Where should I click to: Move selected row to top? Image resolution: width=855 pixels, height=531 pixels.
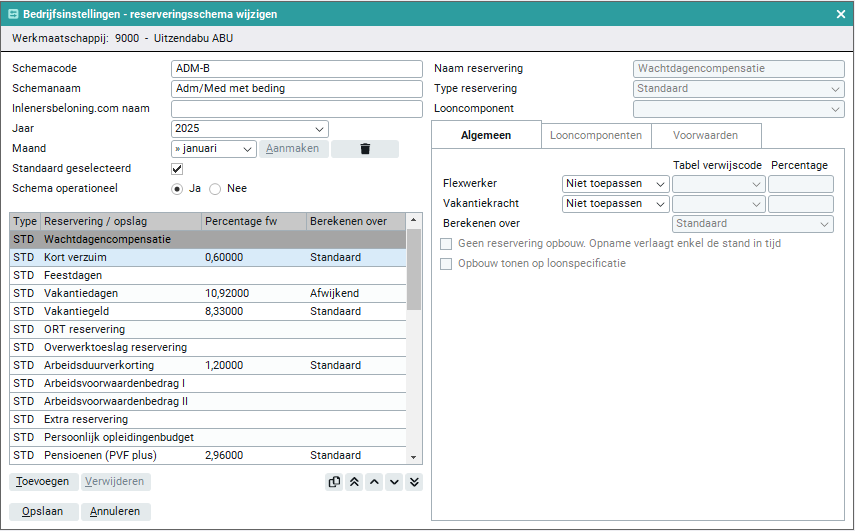(x=354, y=482)
